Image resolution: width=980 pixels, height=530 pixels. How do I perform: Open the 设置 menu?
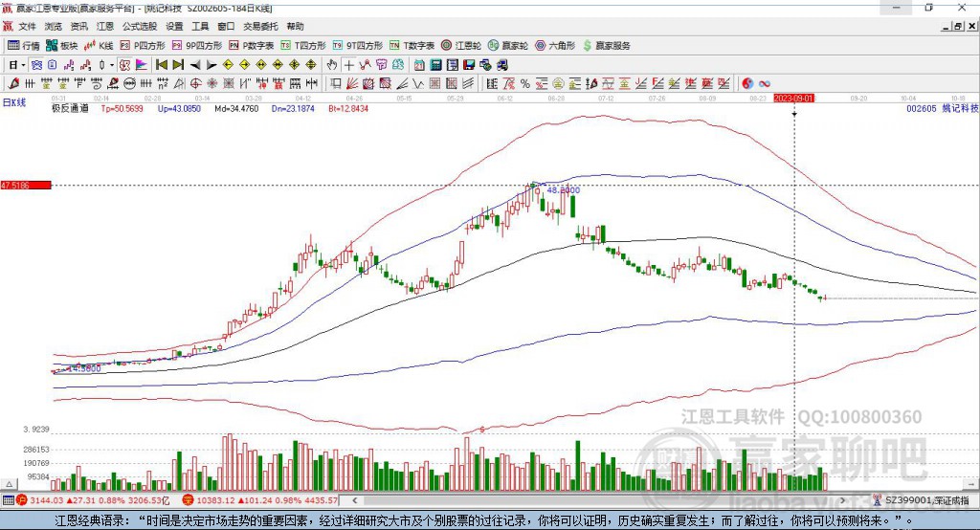click(x=174, y=26)
